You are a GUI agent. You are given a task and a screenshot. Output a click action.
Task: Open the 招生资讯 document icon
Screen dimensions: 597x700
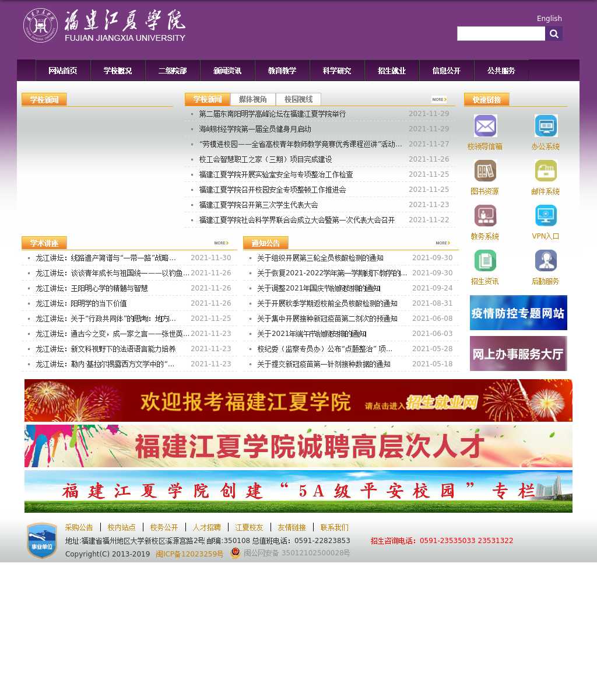(485, 261)
